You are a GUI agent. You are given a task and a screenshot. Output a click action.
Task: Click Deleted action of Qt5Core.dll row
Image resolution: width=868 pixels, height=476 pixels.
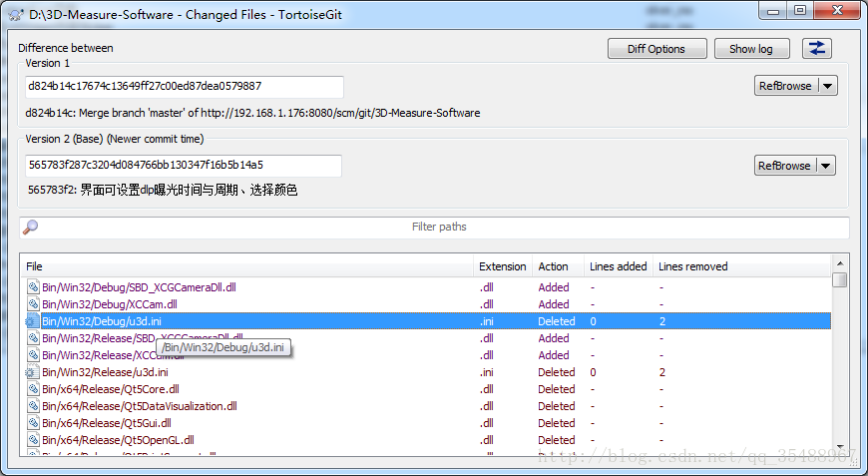point(557,389)
